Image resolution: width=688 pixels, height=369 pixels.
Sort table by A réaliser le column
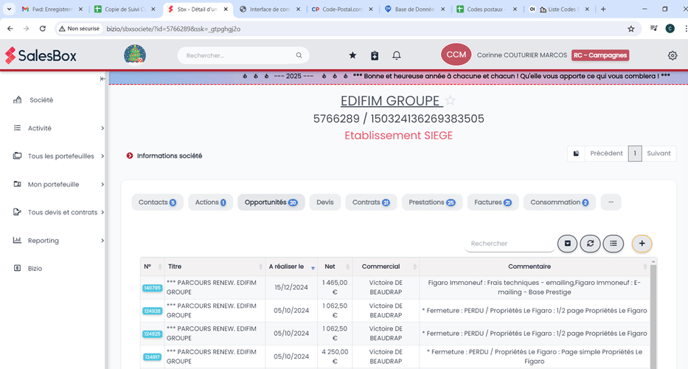click(x=292, y=266)
